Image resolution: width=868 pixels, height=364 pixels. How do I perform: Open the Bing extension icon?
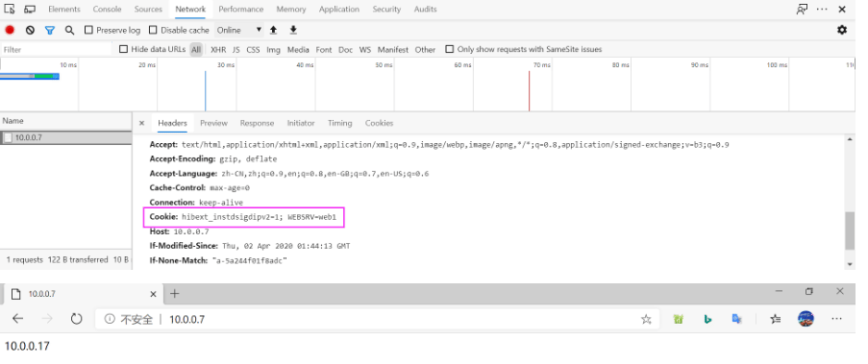(x=707, y=319)
